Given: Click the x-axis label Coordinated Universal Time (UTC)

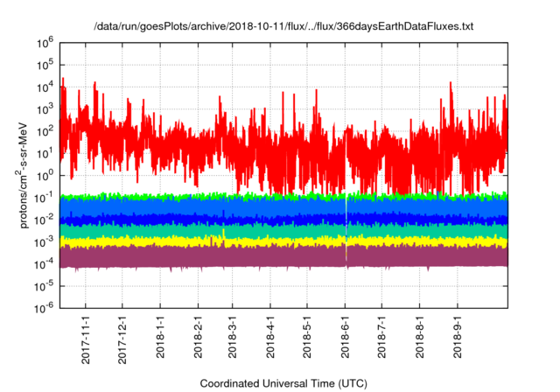Looking at the screenshot, I should tap(283, 383).
